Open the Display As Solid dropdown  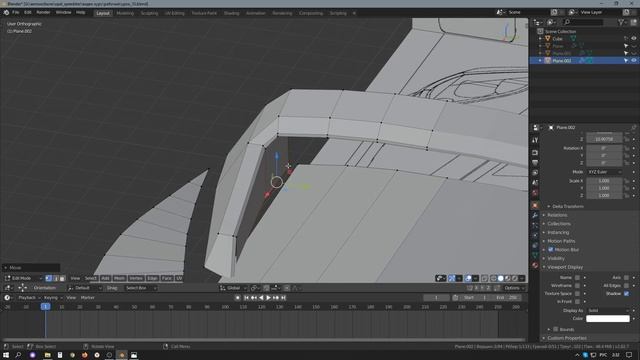click(608, 310)
